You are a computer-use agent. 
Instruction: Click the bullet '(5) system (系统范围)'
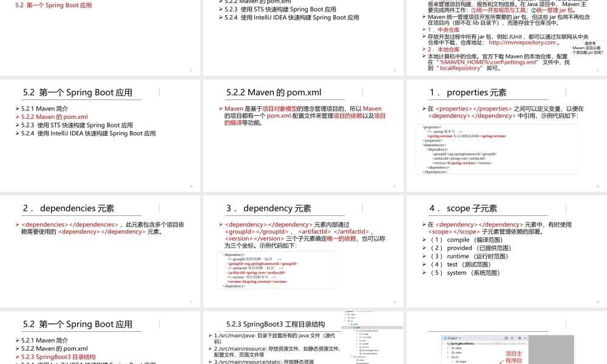coord(465,273)
